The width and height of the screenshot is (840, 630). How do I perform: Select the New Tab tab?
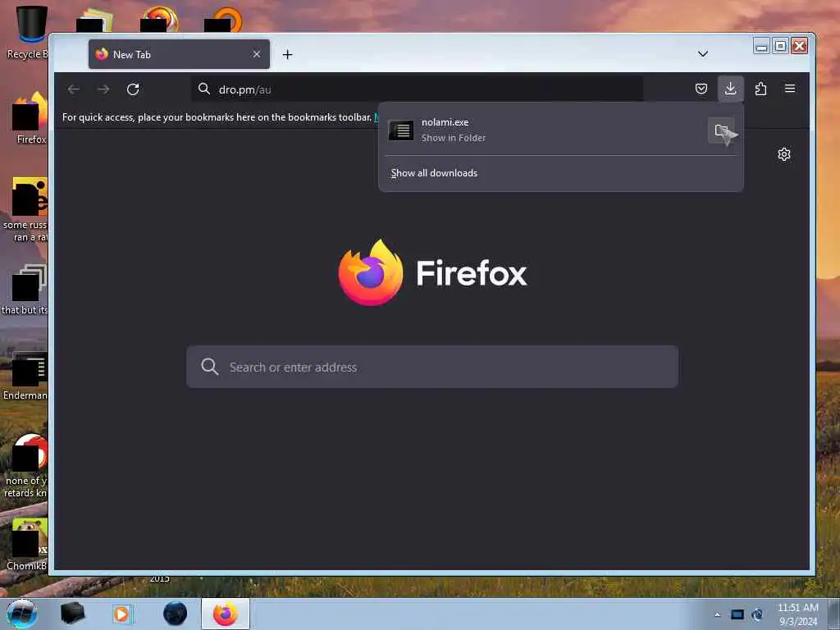pos(179,54)
